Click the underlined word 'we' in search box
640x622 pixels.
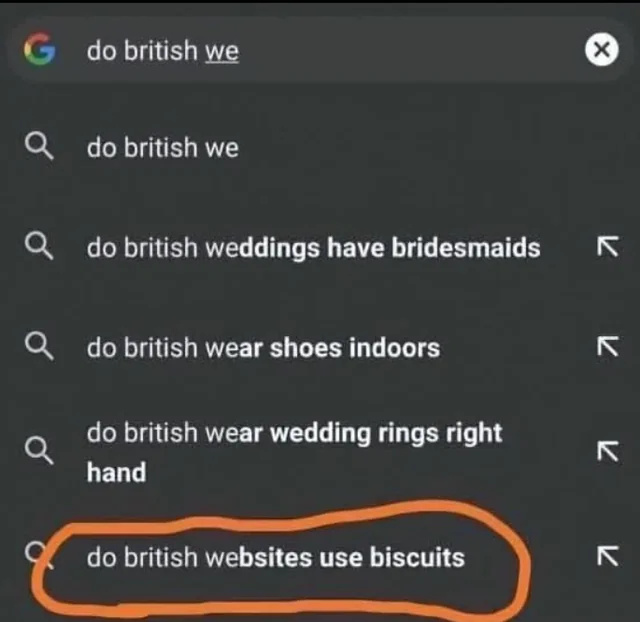point(222,52)
